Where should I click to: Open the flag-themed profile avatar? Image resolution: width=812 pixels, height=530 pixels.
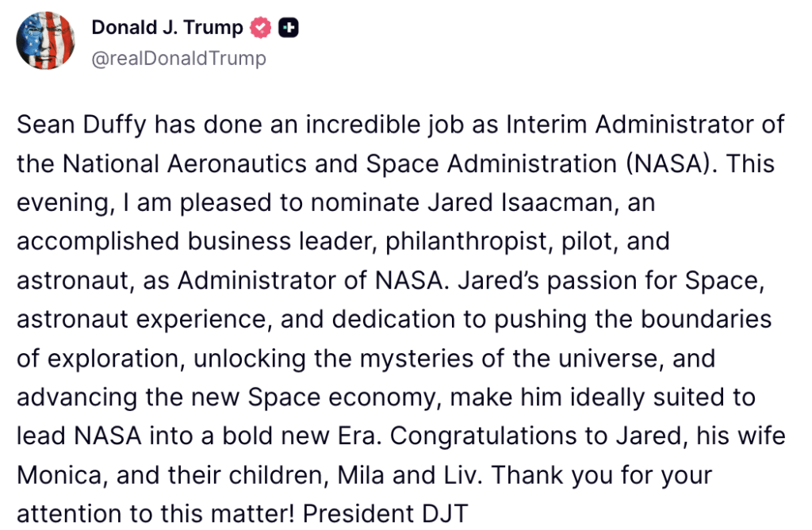46,40
